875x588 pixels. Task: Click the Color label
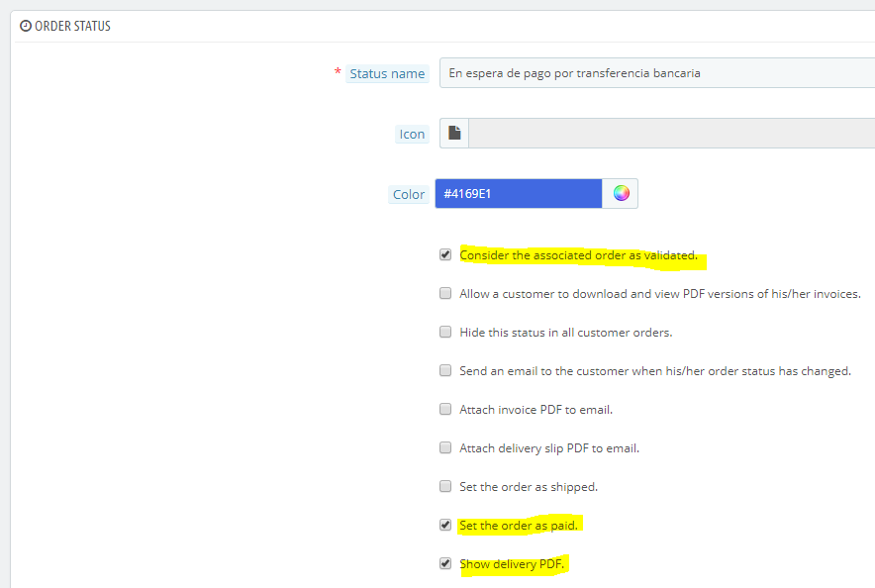[409, 194]
